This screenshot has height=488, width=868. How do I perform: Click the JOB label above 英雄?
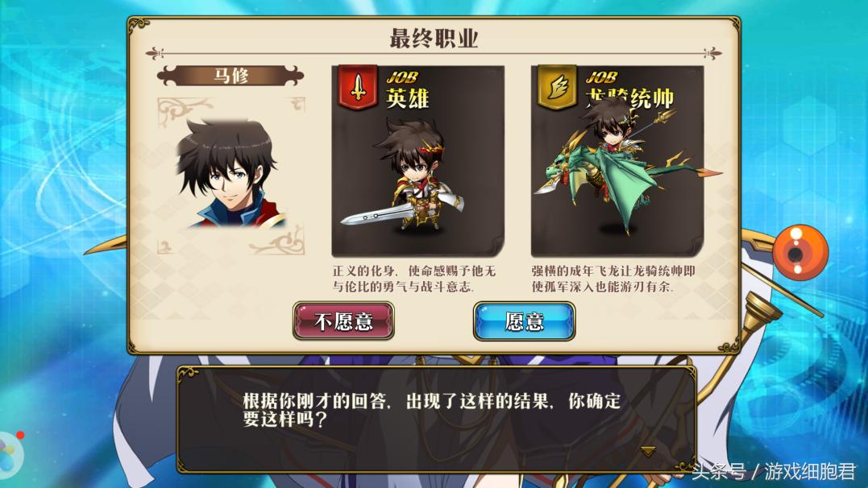tap(401, 78)
